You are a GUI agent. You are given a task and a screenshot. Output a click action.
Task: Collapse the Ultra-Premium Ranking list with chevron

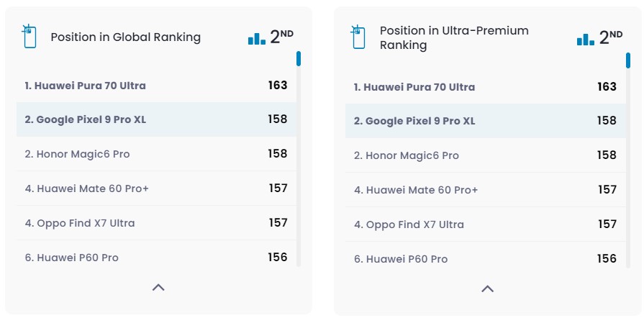487,289
